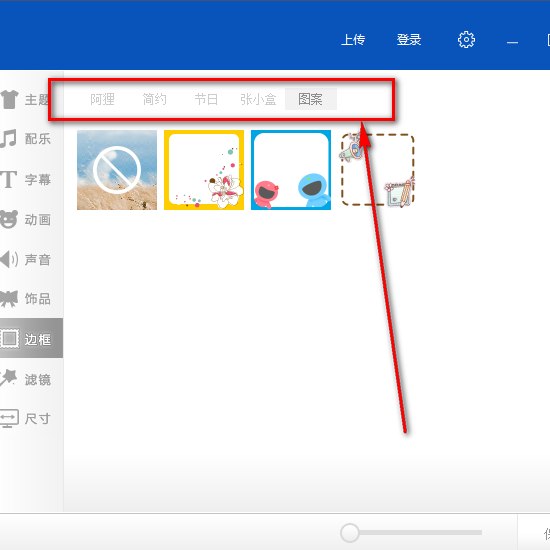Apply the brown dashed notebook border
The width and height of the screenshot is (550, 550).
point(378,170)
